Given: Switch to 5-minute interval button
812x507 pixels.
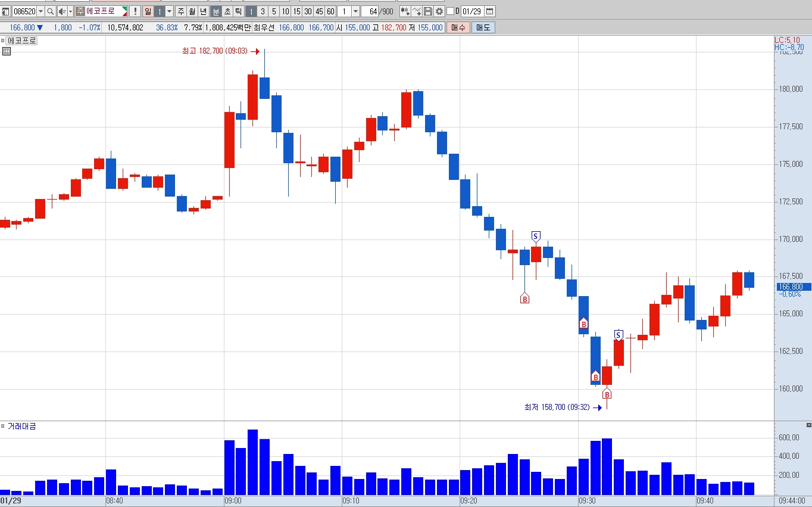Looking at the screenshot, I should pyautogui.click(x=274, y=11).
